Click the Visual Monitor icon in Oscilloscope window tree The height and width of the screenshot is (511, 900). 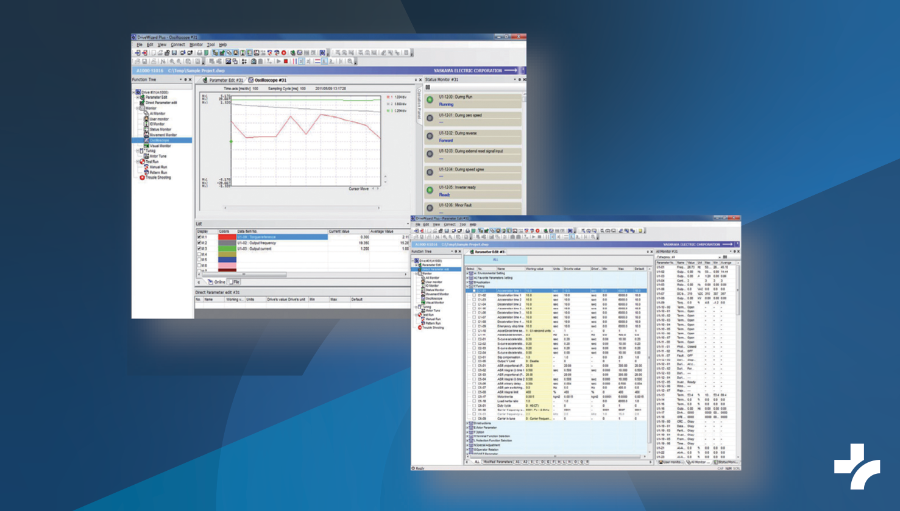[x=146, y=145]
